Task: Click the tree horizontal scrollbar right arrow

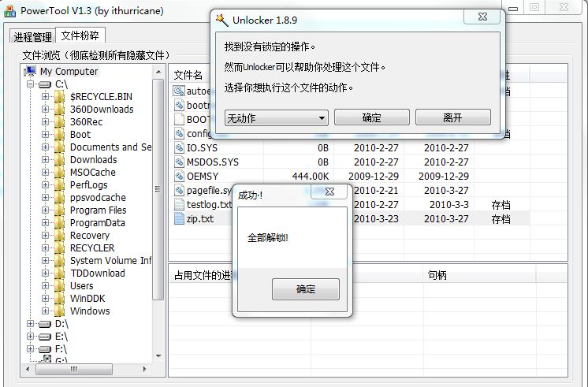Action: tap(145, 369)
